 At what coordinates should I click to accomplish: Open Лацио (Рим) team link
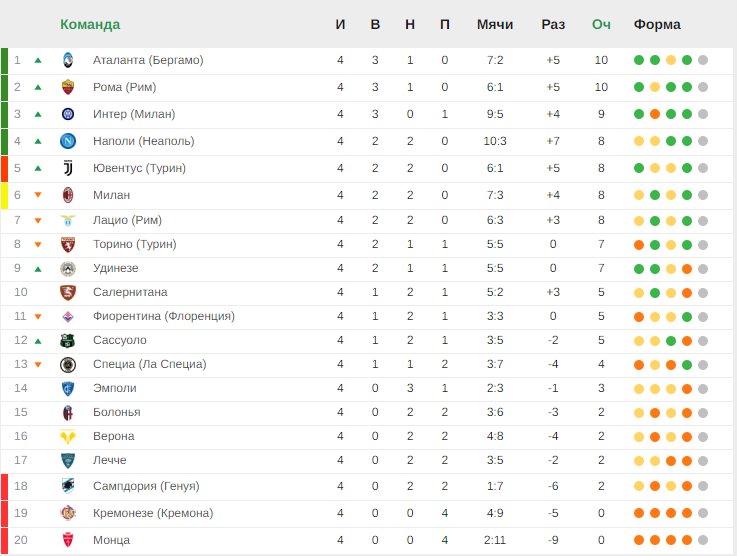[x=127, y=220]
